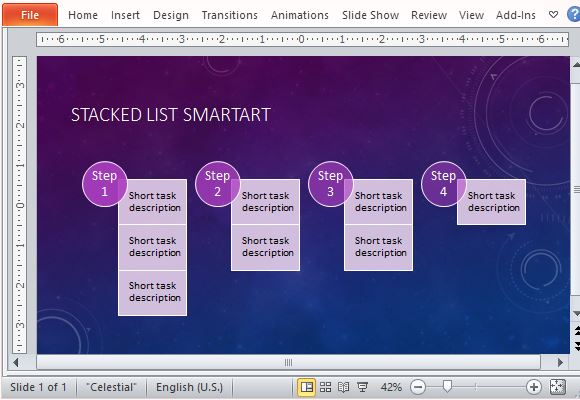Select the Stacked List SmartArt title

(171, 115)
